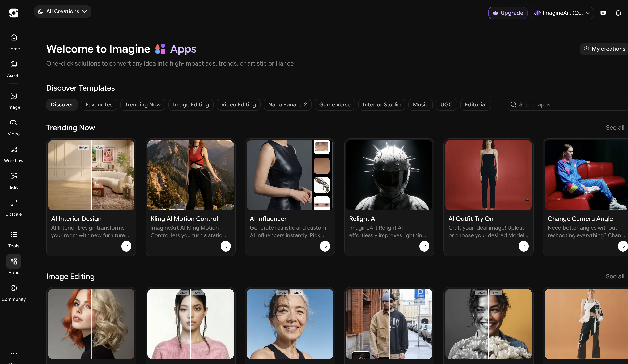Open the Tools grid icon
This screenshot has height=364, width=628.
[14, 235]
